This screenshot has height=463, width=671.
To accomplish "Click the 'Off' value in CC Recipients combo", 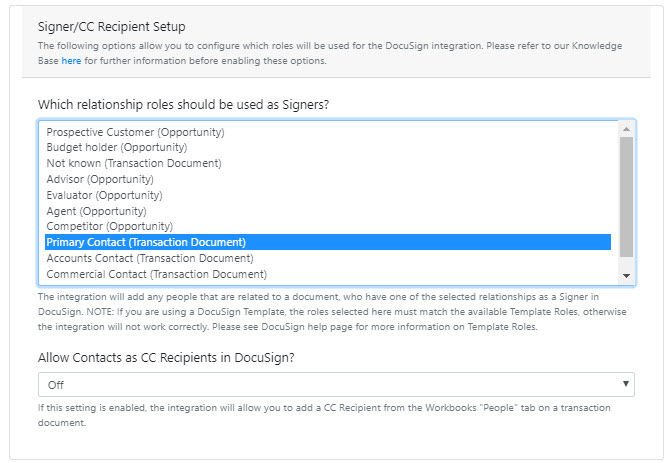I will pyautogui.click(x=56, y=385).
